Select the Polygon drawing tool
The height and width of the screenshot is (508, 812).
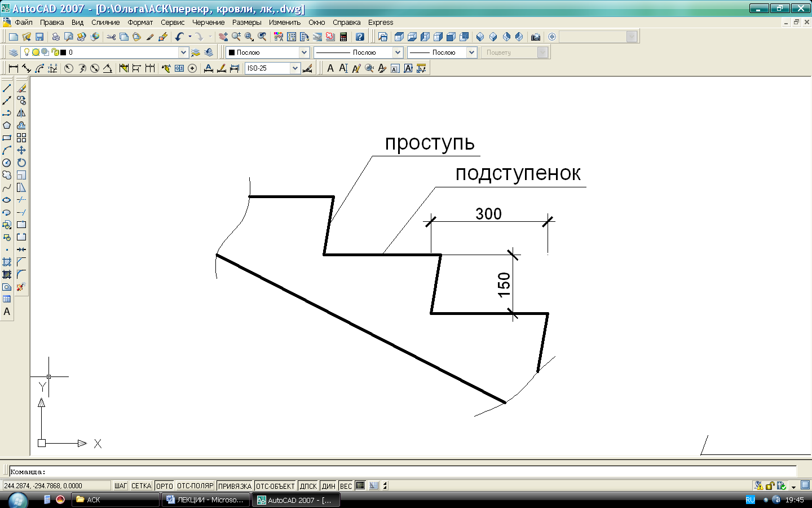7,125
